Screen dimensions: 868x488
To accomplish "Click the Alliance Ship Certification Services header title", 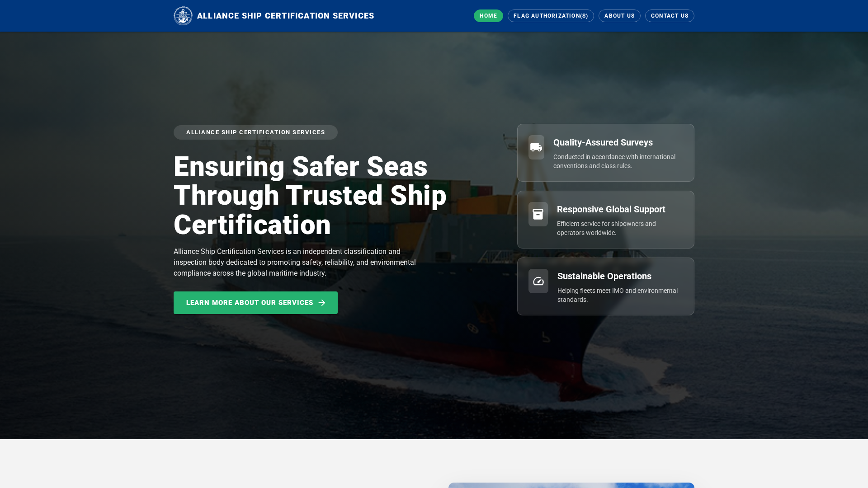I will click(286, 16).
